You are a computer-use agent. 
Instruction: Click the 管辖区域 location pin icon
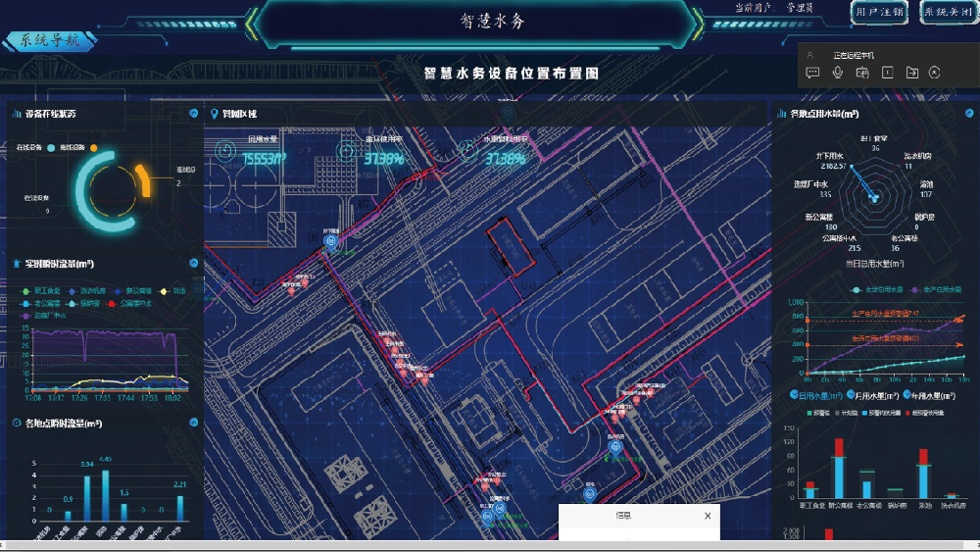[213, 115]
